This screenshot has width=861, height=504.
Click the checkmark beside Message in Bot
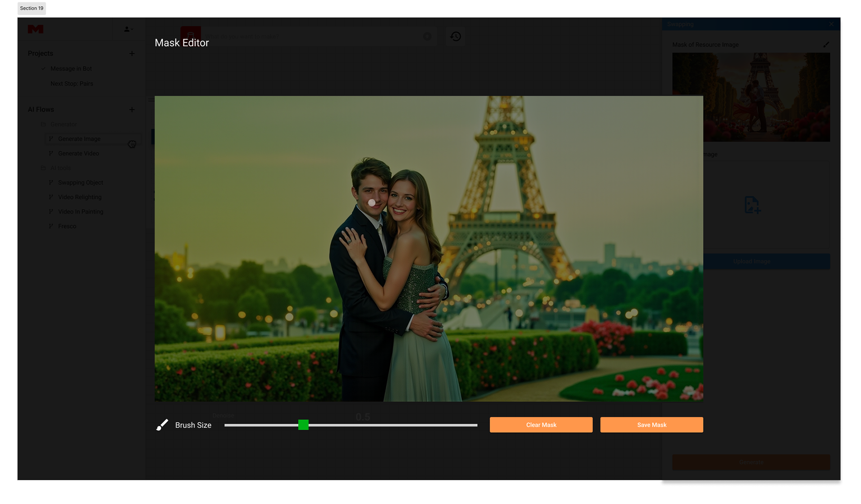point(43,69)
